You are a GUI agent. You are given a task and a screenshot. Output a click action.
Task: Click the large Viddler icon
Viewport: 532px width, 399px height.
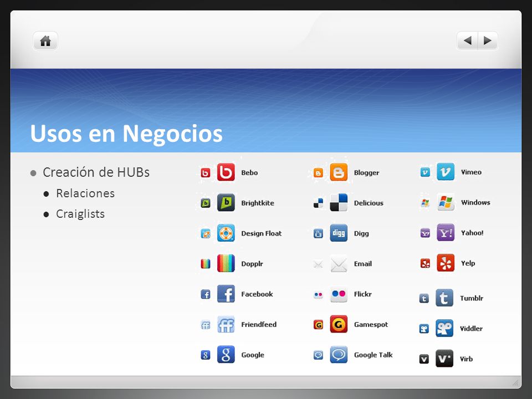coord(444,328)
